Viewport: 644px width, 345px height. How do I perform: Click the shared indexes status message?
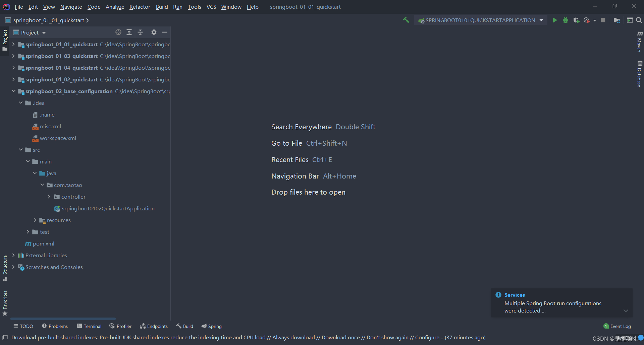pyautogui.click(x=248, y=337)
